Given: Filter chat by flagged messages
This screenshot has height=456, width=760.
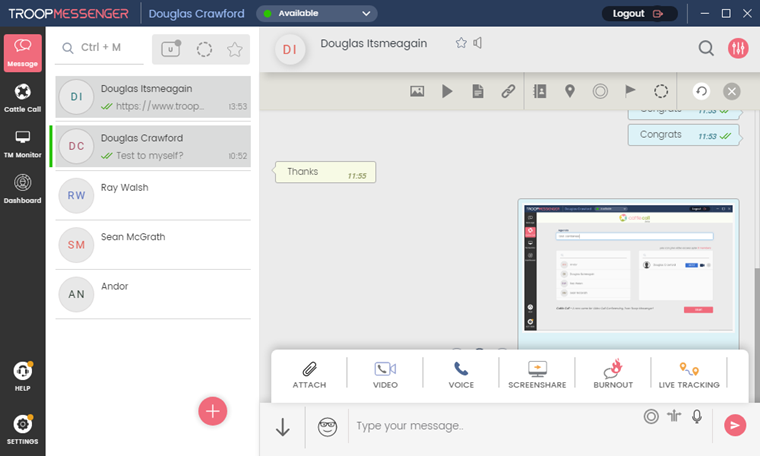Looking at the screenshot, I should click(x=630, y=91).
